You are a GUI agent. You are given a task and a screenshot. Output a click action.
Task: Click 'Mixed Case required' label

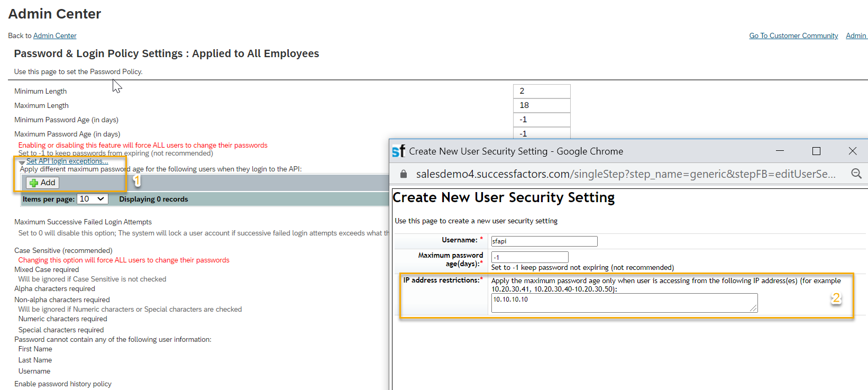point(47,269)
